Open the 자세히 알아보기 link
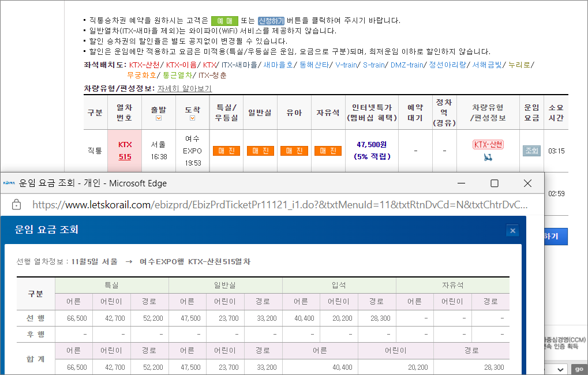The height and width of the screenshot is (375, 588). pos(185,88)
